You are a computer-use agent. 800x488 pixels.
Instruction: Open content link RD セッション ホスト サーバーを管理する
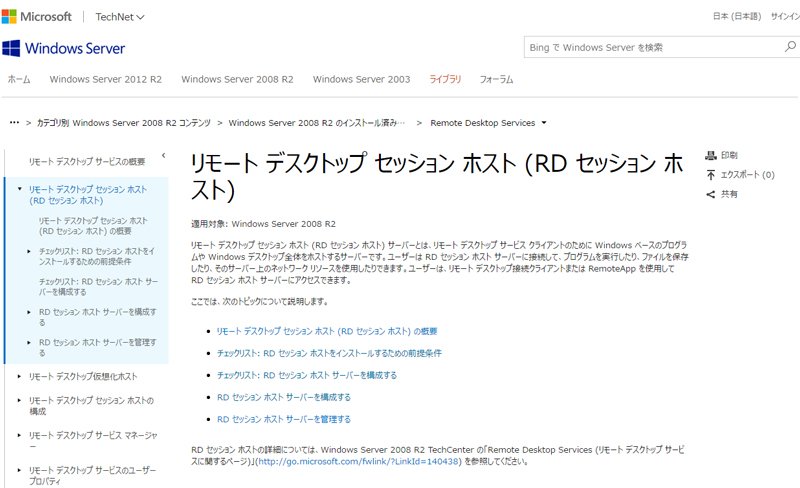284,419
